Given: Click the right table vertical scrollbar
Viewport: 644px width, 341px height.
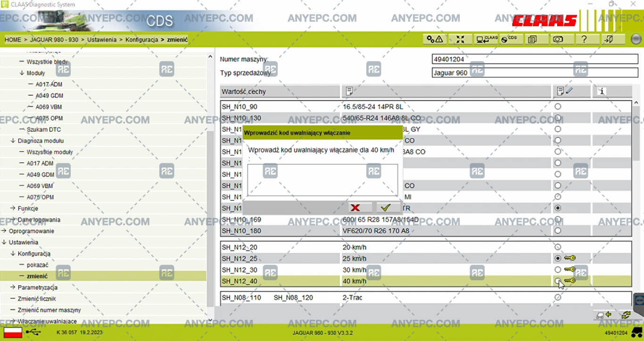Looking at the screenshot, I should coord(636,133).
